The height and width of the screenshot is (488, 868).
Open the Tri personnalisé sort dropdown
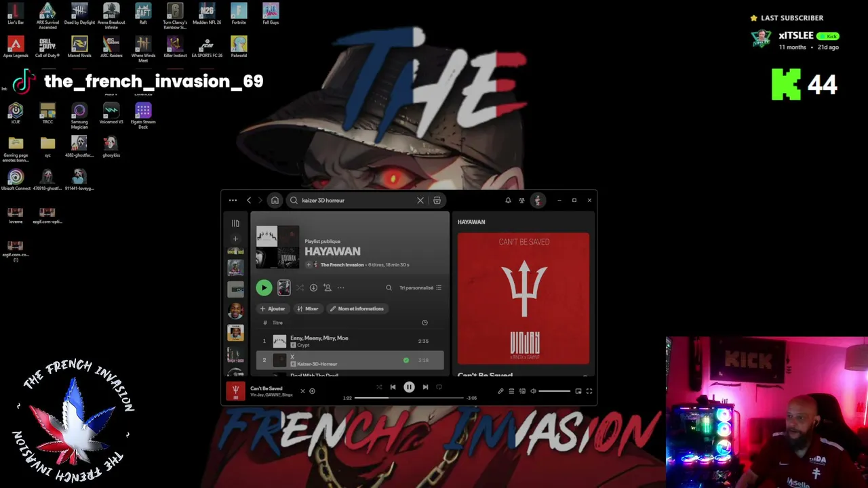click(420, 288)
